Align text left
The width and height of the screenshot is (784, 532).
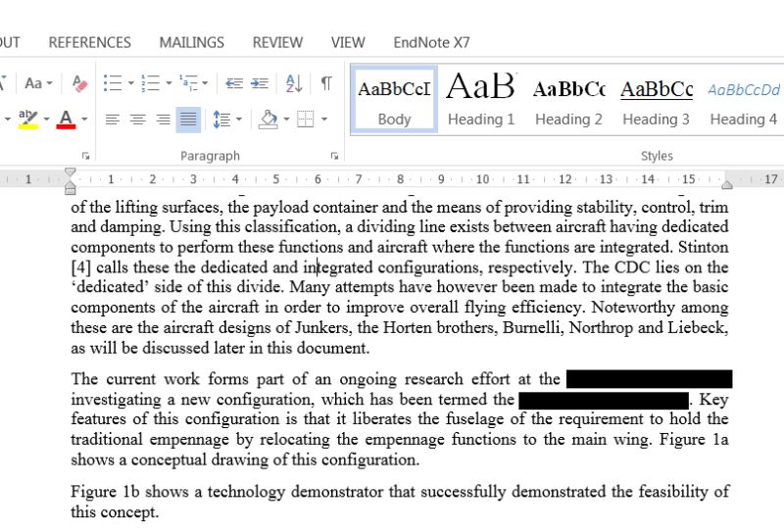(113, 120)
